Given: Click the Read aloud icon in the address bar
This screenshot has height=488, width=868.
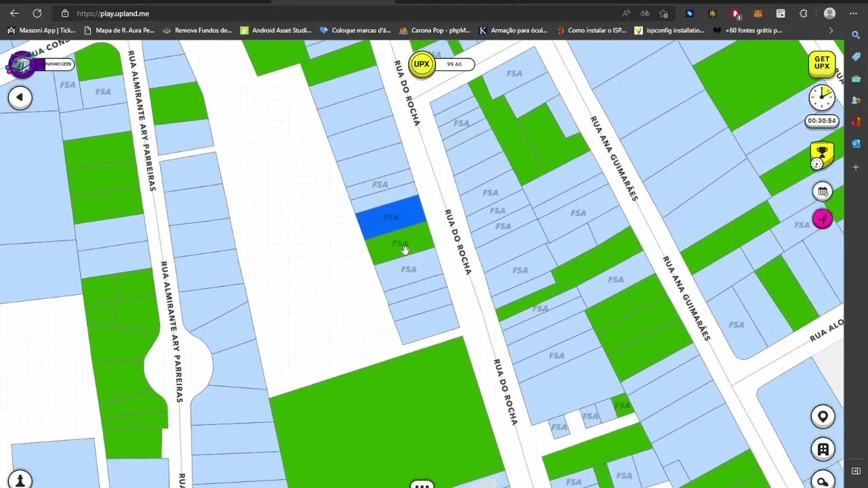Looking at the screenshot, I should click(626, 13).
